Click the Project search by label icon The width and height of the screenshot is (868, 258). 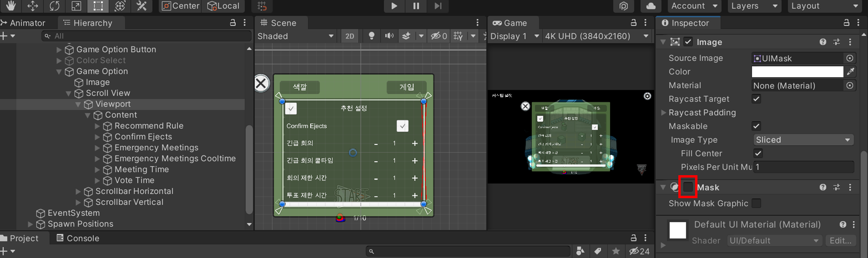[598, 251]
